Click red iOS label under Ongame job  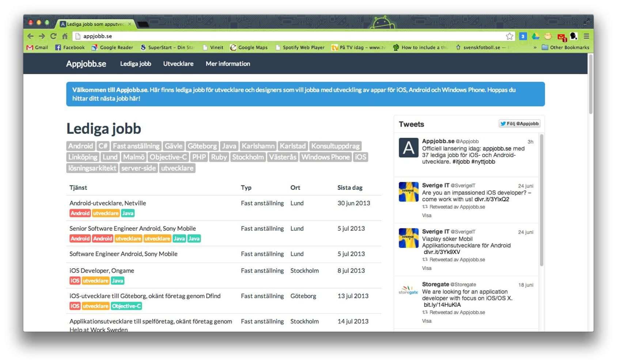[x=75, y=281]
